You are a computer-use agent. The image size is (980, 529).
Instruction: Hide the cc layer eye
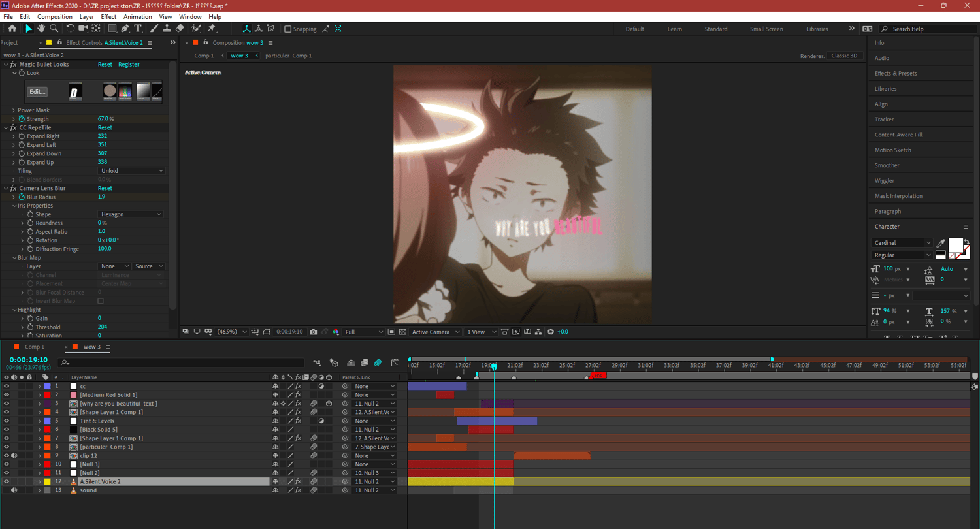point(7,386)
